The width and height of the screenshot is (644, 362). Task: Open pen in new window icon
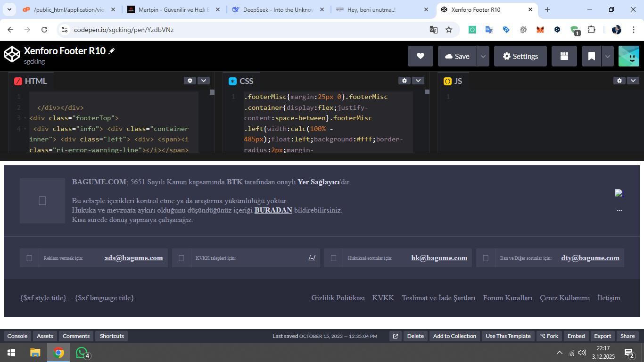[x=396, y=336]
